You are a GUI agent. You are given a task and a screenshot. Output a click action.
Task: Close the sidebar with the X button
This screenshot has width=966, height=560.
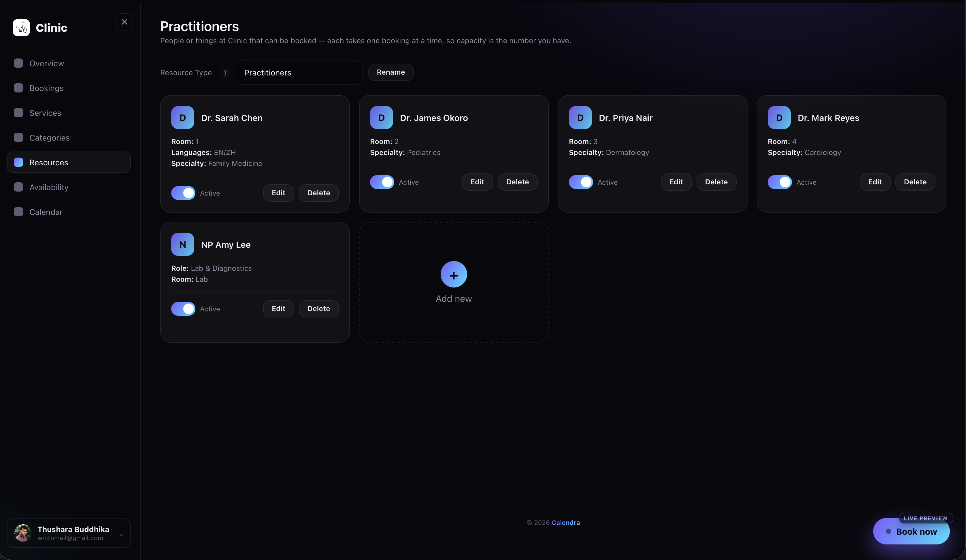point(124,22)
